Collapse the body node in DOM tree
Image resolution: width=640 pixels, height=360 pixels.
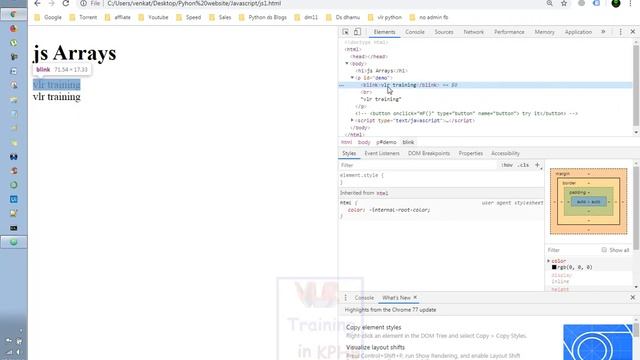(347, 64)
